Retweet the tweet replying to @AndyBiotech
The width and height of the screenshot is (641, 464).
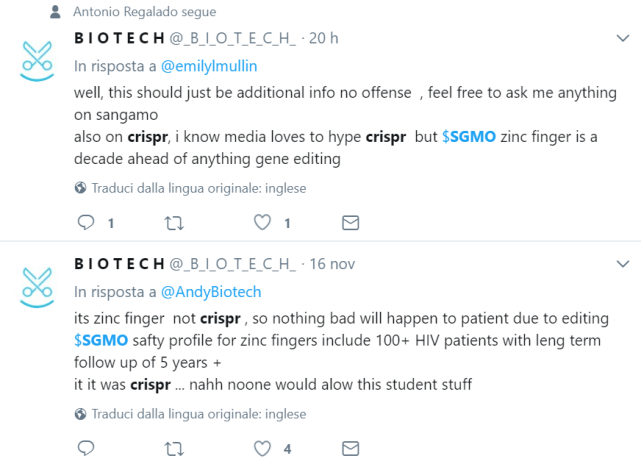point(174,448)
